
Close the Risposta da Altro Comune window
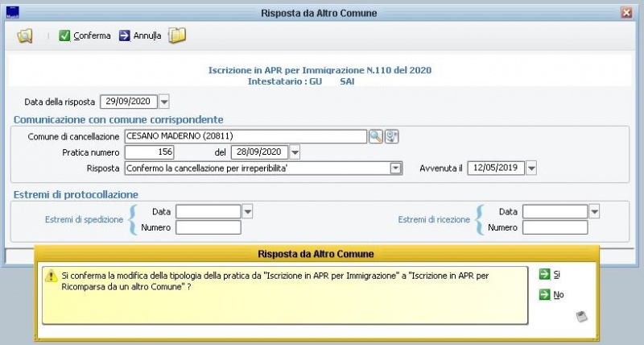click(x=626, y=13)
